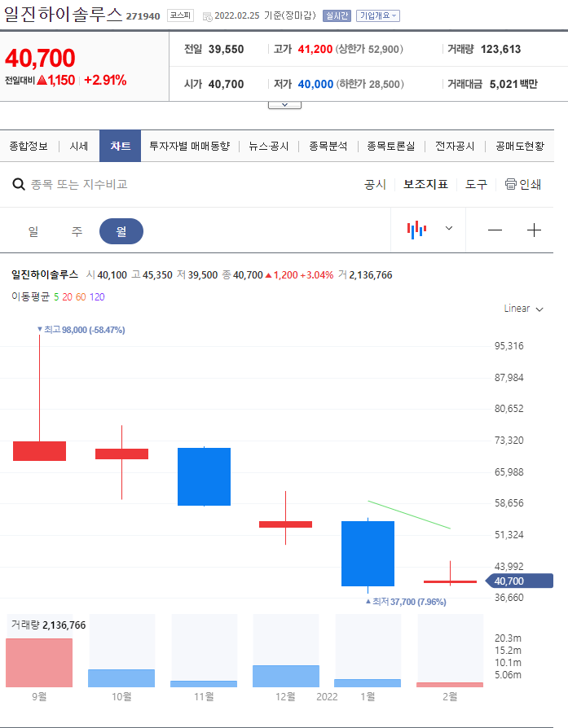Click calendar icon next to 2022.02.25
568x728 pixels.
(207, 16)
